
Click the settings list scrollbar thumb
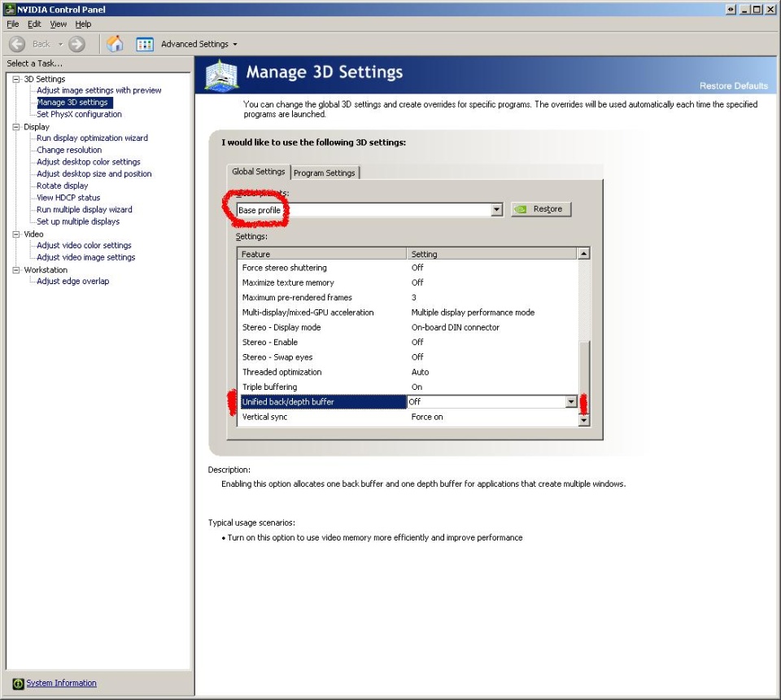tap(584, 377)
